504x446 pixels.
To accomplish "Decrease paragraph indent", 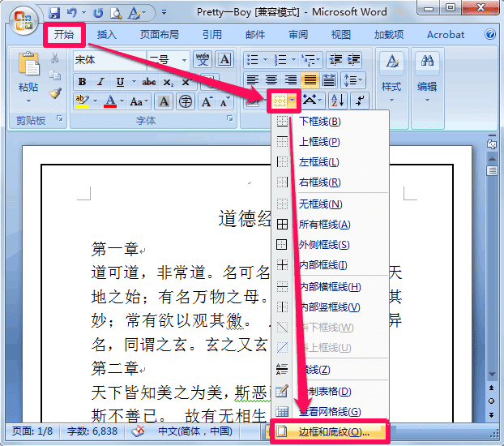I will click(x=335, y=60).
